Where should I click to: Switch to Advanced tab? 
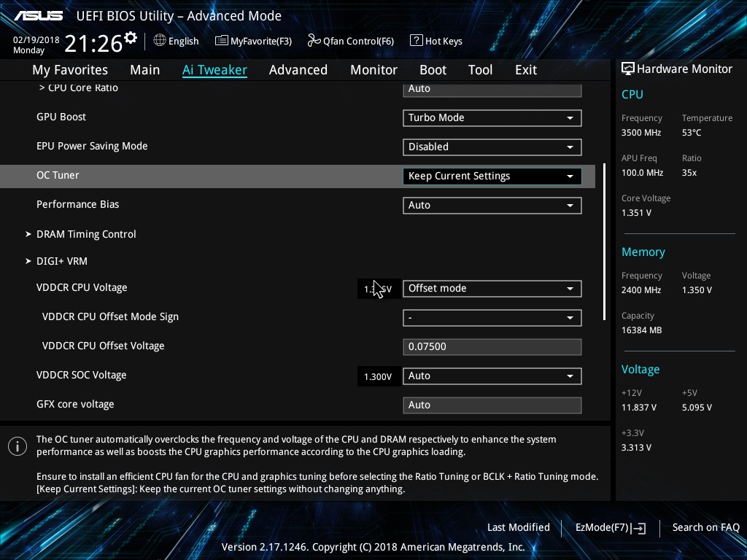[x=298, y=70]
